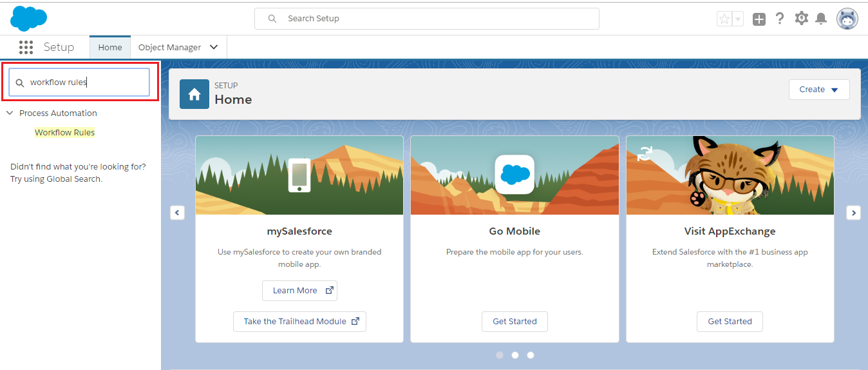Click the Search Setup field

pos(427,19)
